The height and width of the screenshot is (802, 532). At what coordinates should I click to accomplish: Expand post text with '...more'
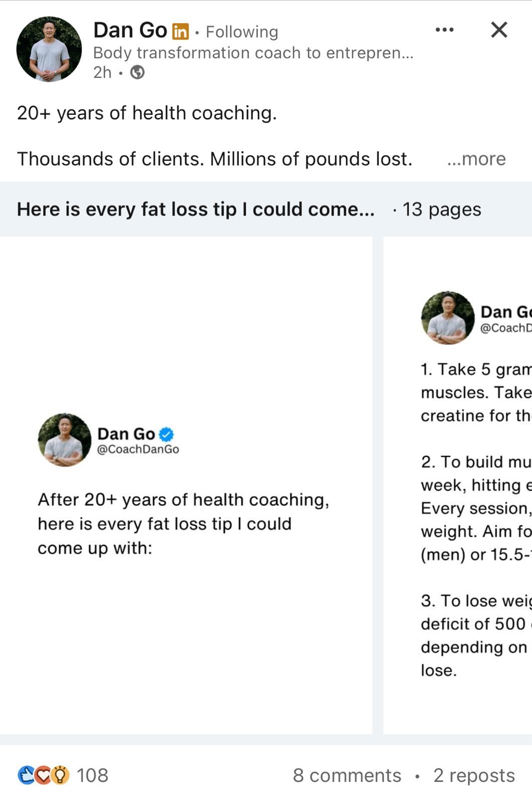[476, 159]
